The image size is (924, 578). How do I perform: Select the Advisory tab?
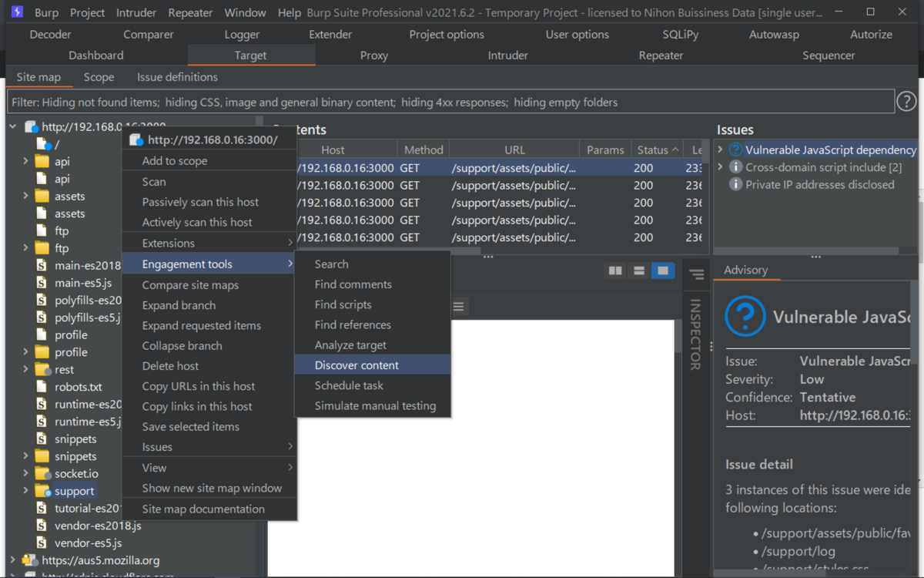coord(745,270)
